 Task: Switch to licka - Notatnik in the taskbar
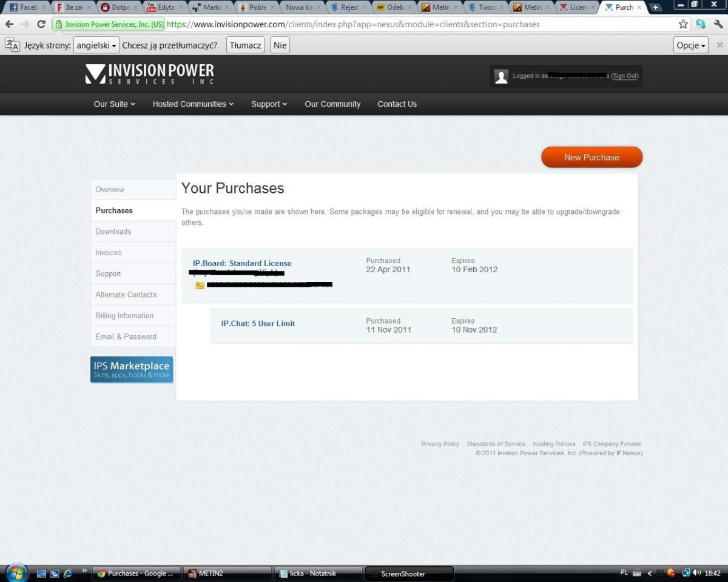coord(318,574)
